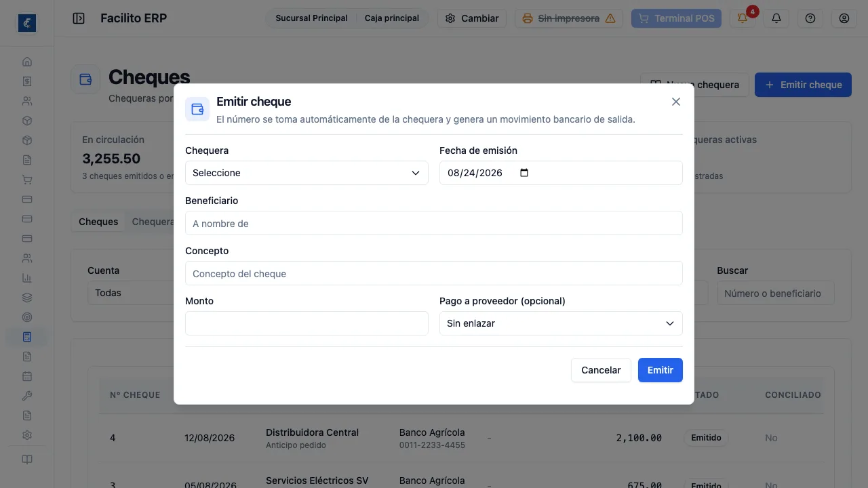Focus the Monto amount field
Viewport: 868px width, 488px height.
pyautogui.click(x=307, y=323)
